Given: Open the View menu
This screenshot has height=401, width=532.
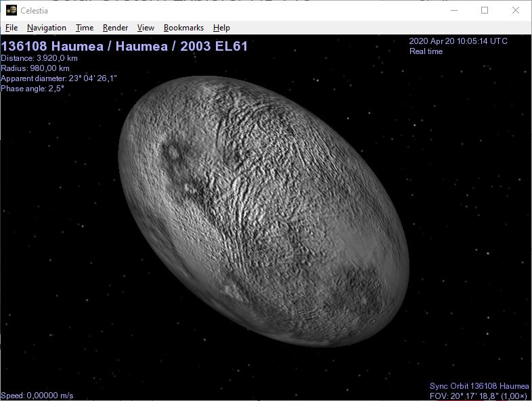Looking at the screenshot, I should [146, 28].
